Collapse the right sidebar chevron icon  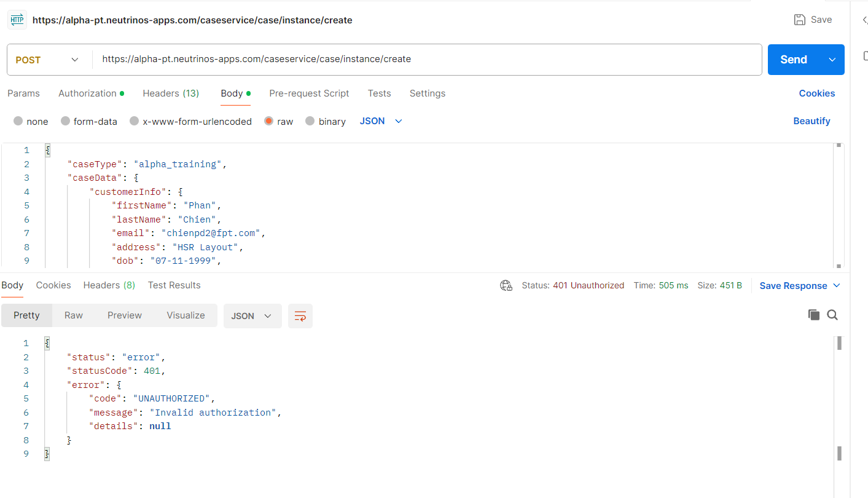point(865,20)
